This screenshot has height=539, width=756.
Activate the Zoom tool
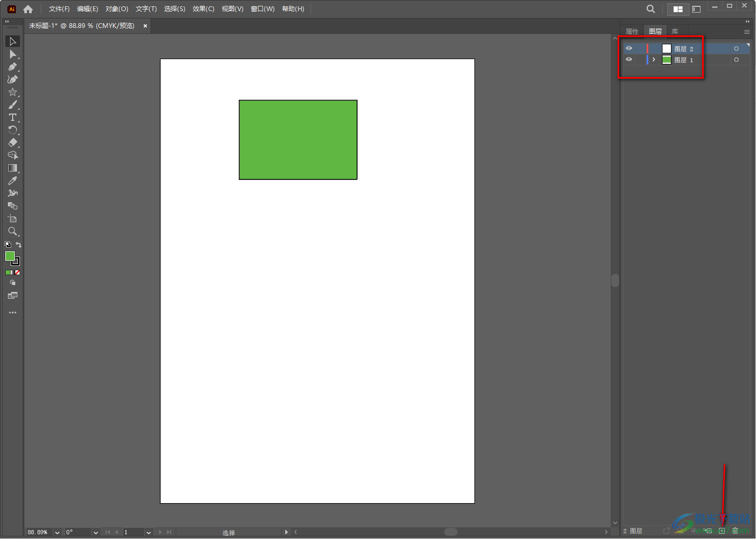click(x=13, y=231)
